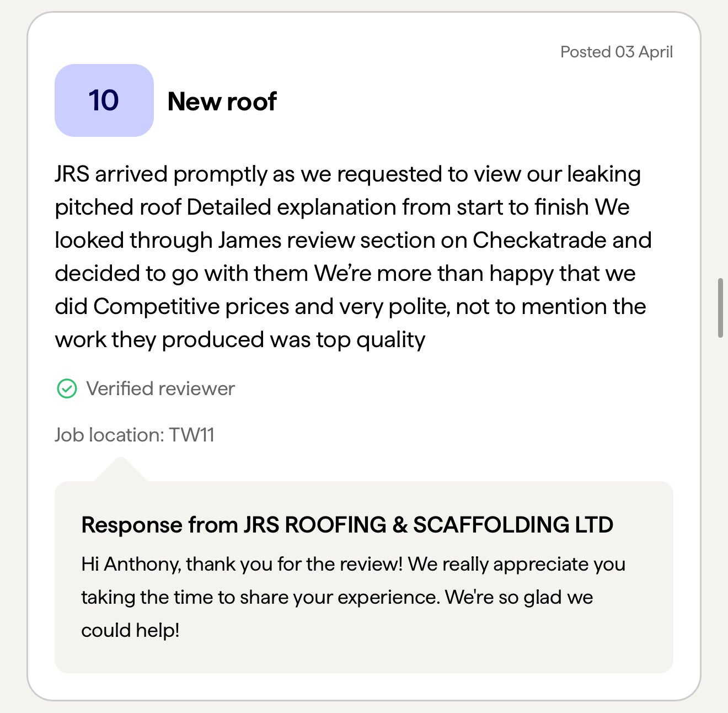728x713 pixels.
Task: Click "Hi Anthony" in the company response
Action: [x=130, y=564]
